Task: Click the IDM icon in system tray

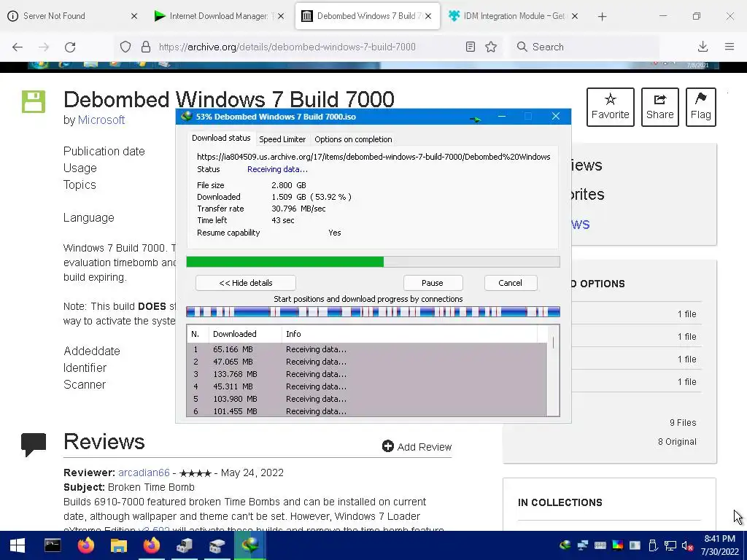Action: (565, 545)
